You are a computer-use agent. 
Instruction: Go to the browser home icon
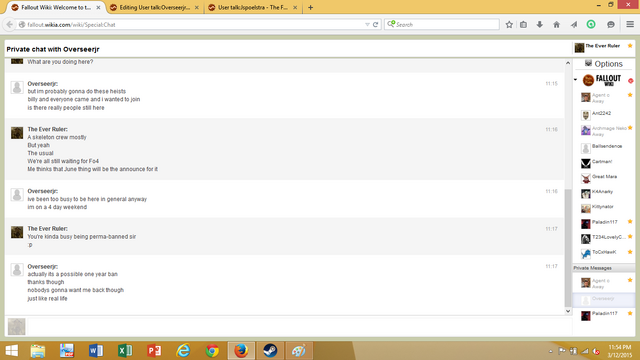coord(556,24)
